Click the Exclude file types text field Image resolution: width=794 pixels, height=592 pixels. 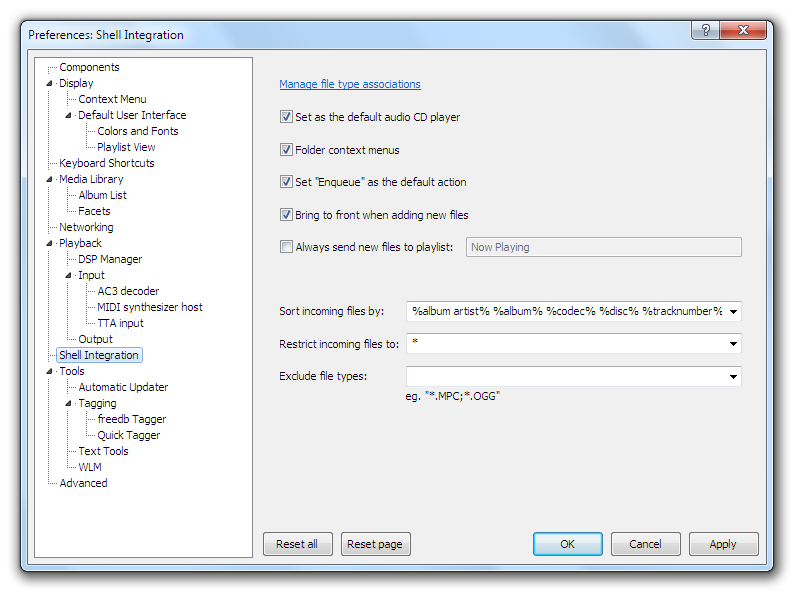click(565, 377)
